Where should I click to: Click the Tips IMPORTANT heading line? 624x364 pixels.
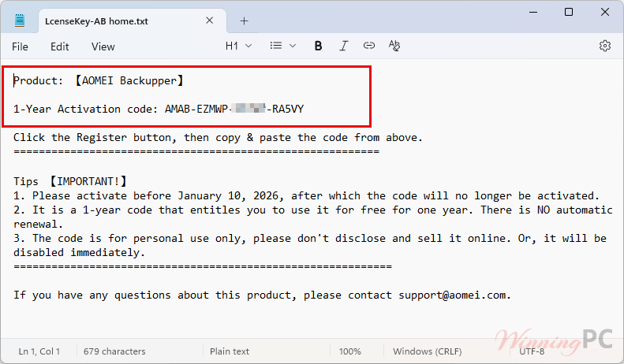(70, 181)
